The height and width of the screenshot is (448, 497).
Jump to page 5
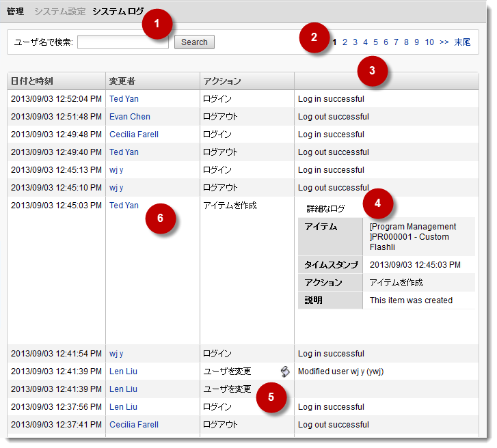[x=375, y=42]
